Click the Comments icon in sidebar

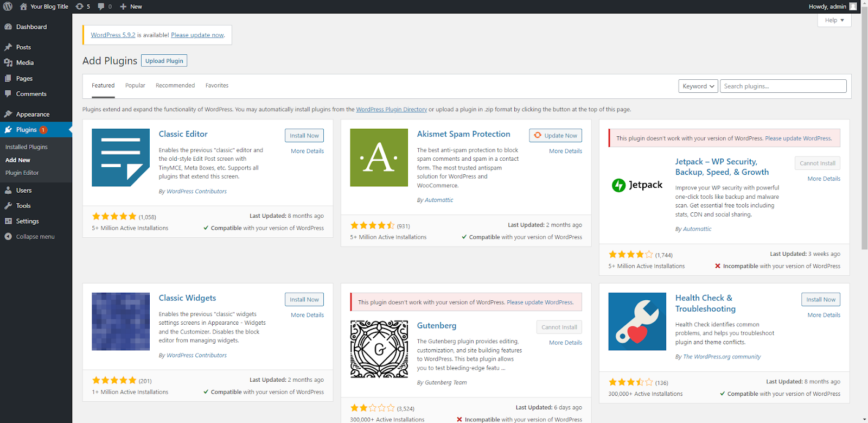tap(8, 94)
